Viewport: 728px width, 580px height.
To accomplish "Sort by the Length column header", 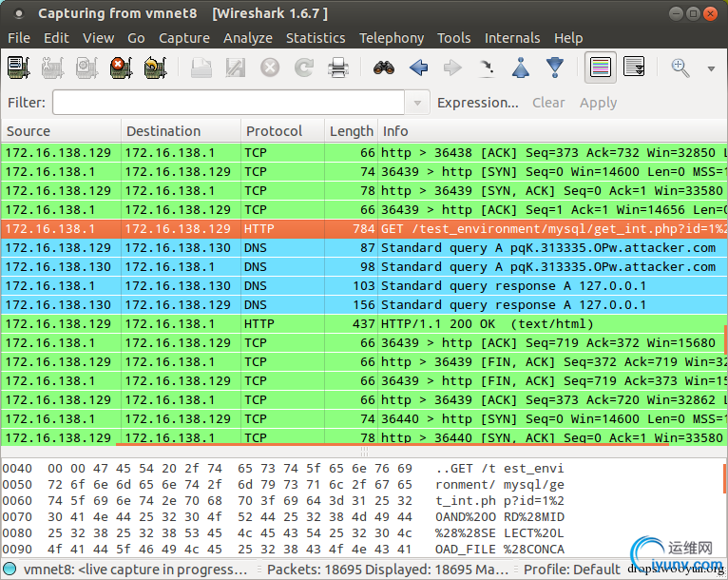I will 351,131.
